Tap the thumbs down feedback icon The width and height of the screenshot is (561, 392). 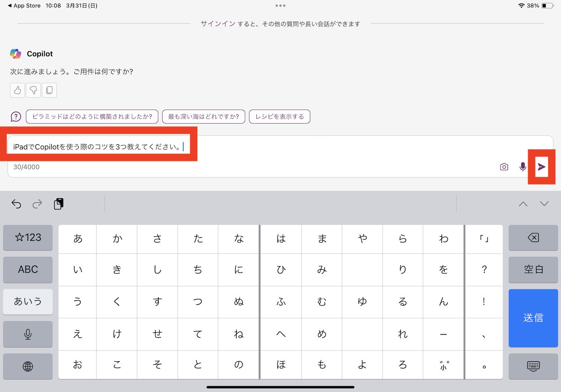[x=33, y=90]
